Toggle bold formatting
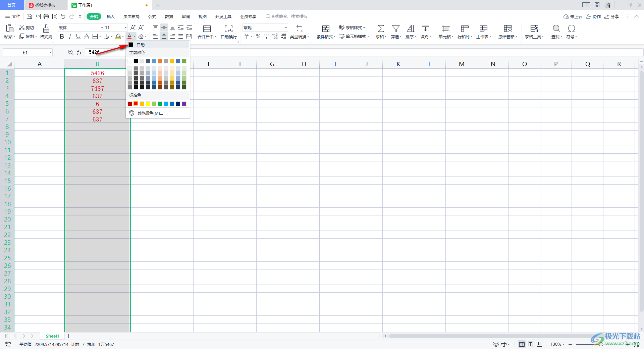The image size is (644, 349). [62, 36]
